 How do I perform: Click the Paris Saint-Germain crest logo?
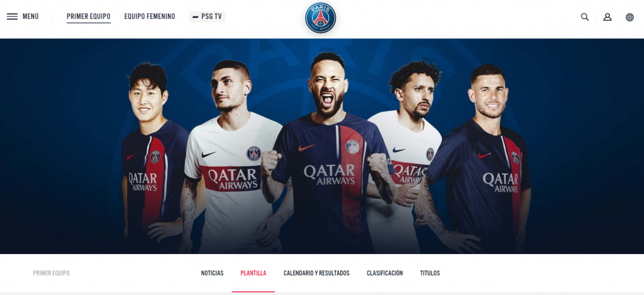[x=320, y=18]
